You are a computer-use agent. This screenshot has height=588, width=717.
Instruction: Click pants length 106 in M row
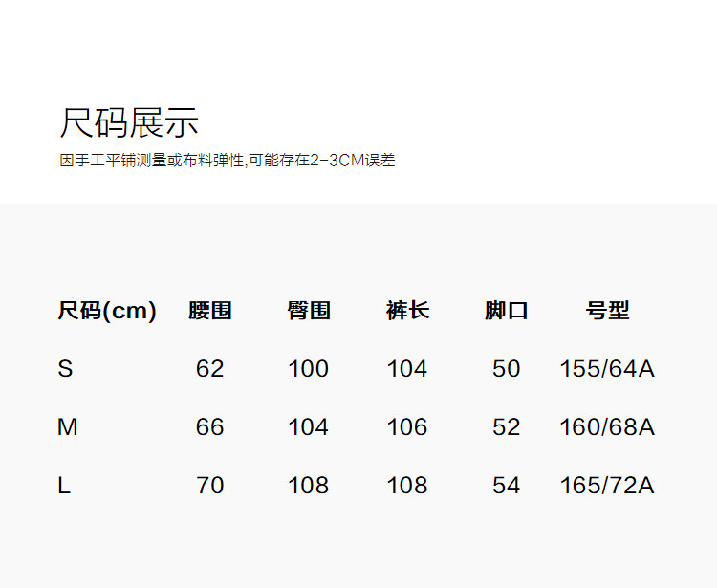tap(407, 427)
